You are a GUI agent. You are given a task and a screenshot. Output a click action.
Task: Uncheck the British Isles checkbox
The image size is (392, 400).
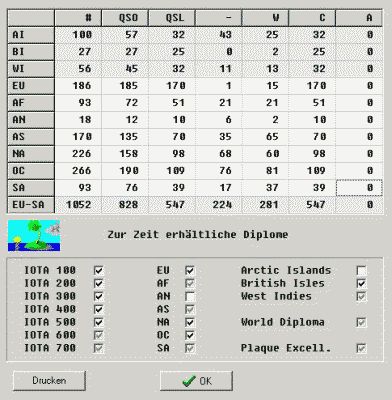pos(361,283)
